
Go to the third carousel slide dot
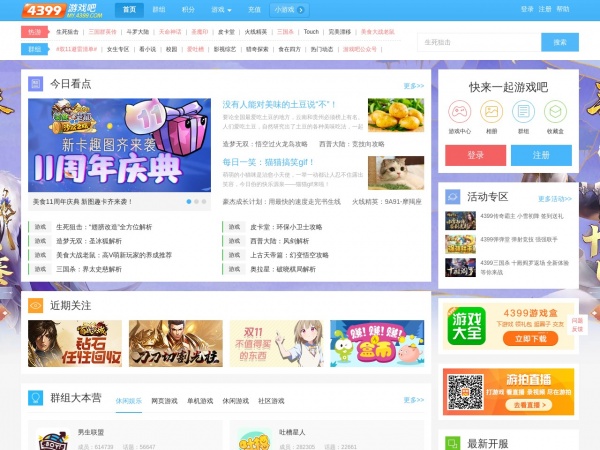pyautogui.click(x=204, y=201)
